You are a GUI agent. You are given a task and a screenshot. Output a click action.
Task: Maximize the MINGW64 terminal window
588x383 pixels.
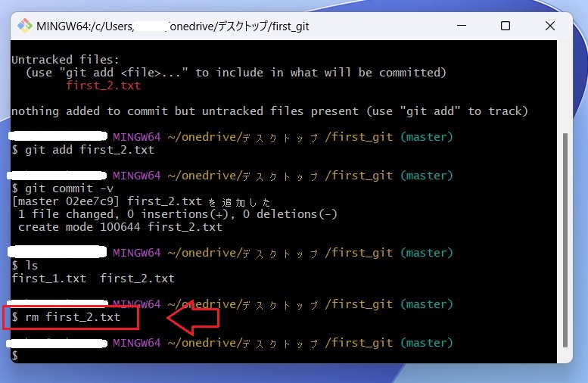point(506,26)
